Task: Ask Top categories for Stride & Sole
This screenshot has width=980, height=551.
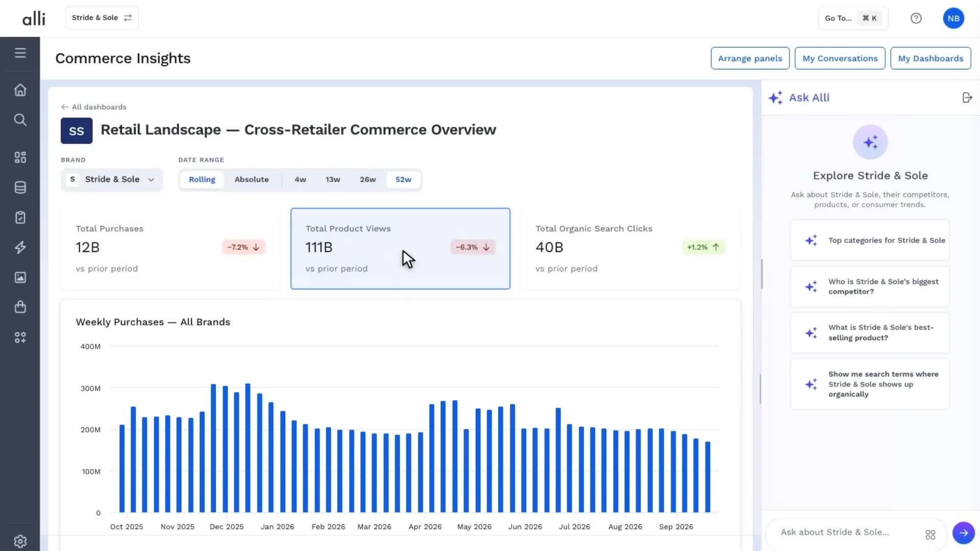Action: [870, 240]
